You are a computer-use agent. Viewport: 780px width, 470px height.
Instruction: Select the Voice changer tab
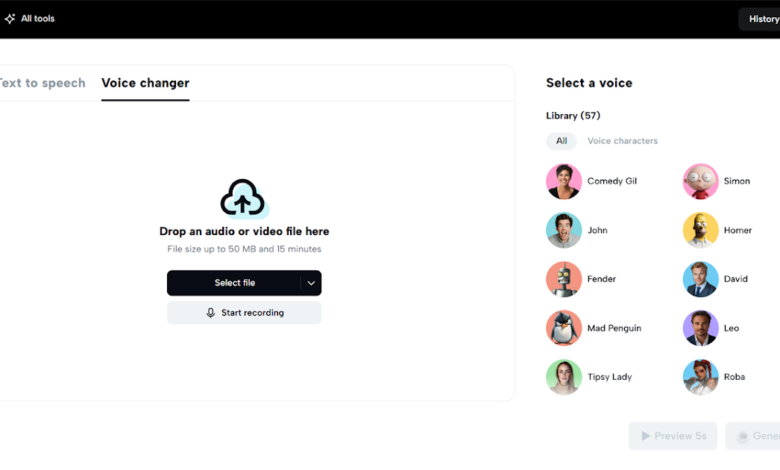[x=145, y=83]
